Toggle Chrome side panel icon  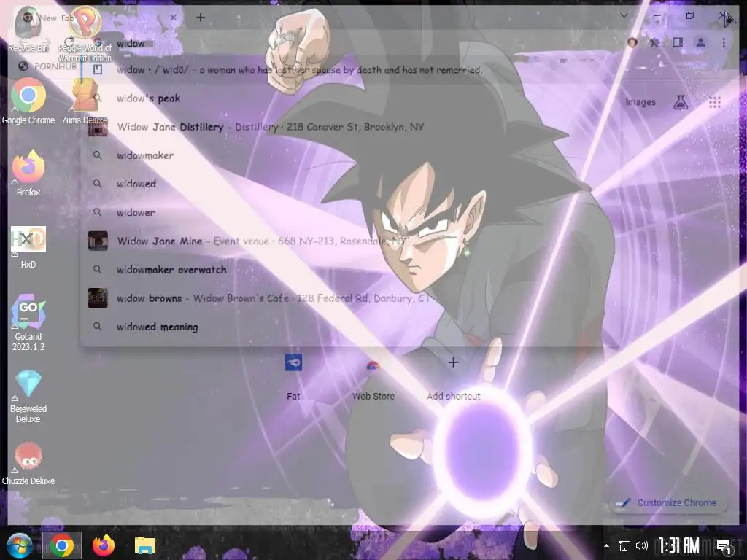[x=678, y=42]
